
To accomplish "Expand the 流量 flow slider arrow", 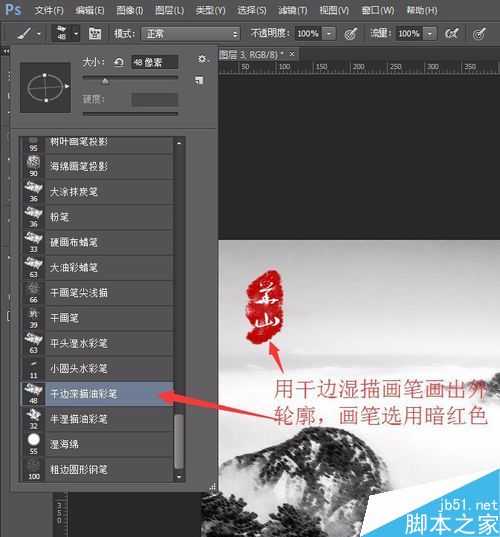I will [429, 34].
